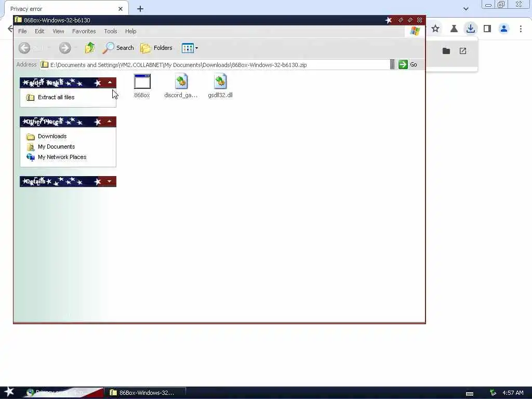Open Chrome Labs flask icon
532x399 pixels.
coord(454,29)
